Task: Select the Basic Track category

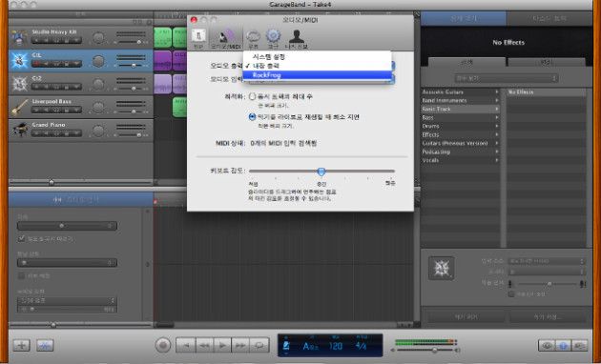Action: pyautogui.click(x=461, y=109)
